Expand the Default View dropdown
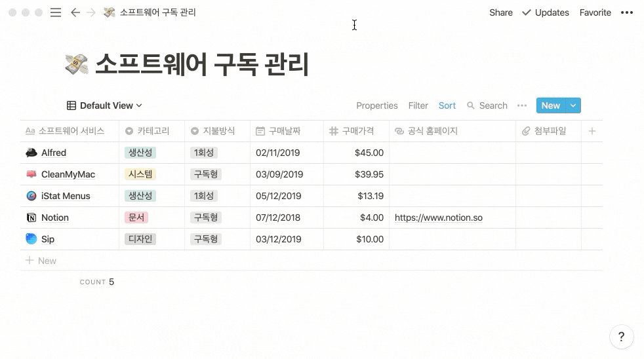The image size is (644, 359). coord(139,105)
